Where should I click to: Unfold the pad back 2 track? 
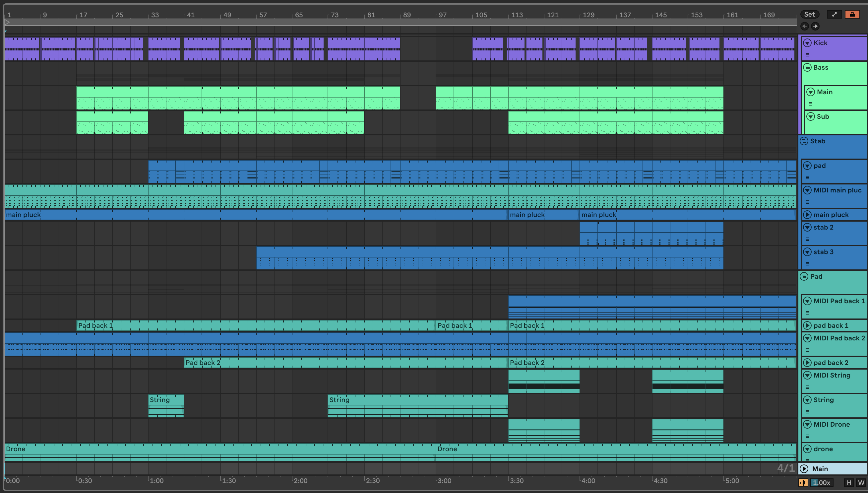tap(807, 363)
